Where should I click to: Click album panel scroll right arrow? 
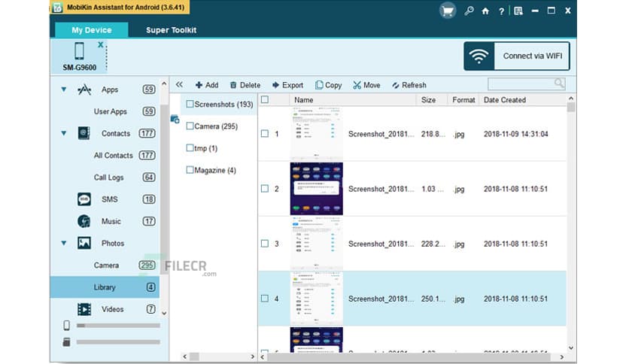coord(252,356)
